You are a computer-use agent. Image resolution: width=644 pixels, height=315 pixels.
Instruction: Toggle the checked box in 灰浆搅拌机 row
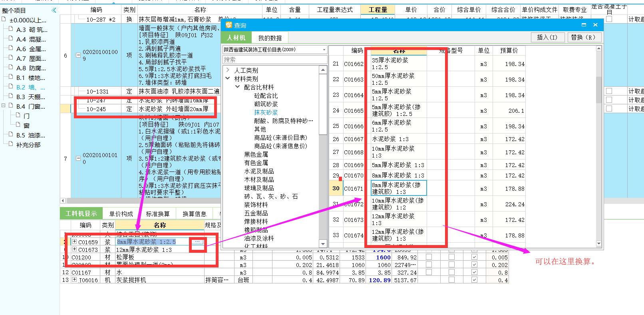click(474, 280)
